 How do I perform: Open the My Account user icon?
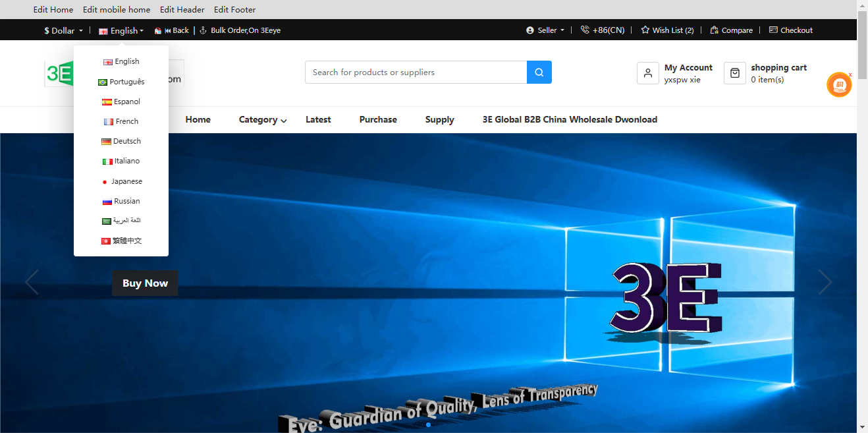tap(648, 73)
